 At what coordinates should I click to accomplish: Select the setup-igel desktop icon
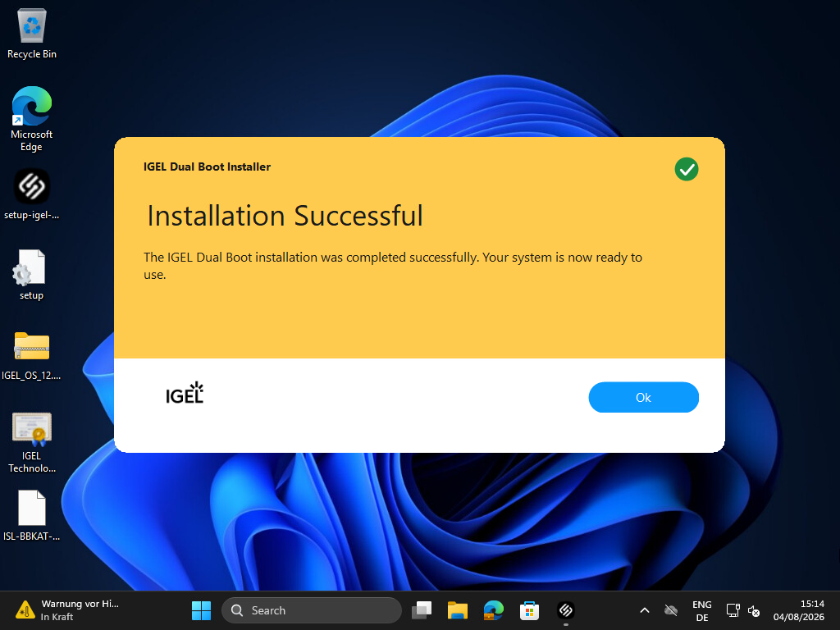(32, 194)
